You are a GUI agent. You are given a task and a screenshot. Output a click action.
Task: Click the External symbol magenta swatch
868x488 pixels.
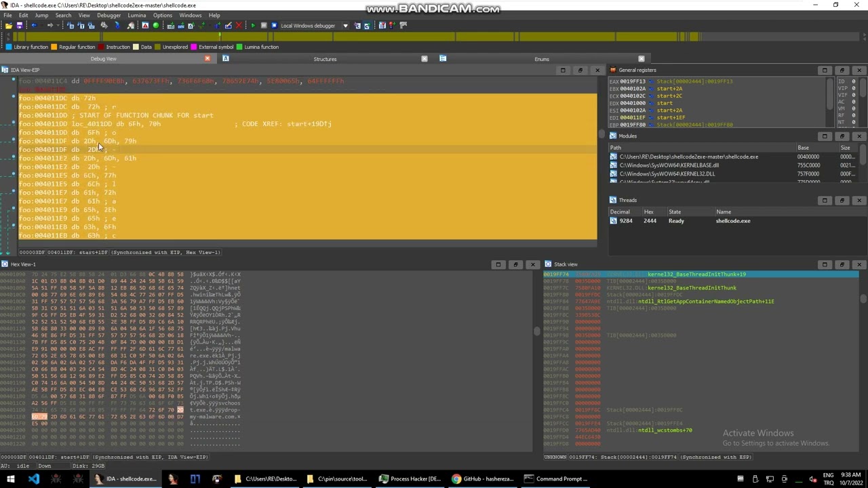coord(194,47)
